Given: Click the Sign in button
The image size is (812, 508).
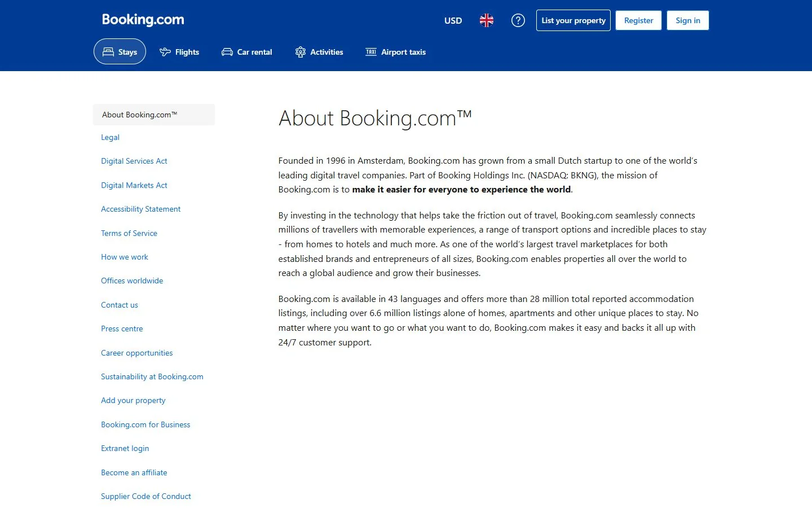Looking at the screenshot, I should [x=688, y=20].
